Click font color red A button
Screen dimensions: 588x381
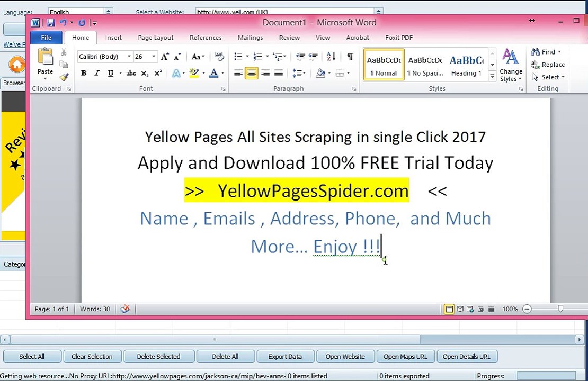point(214,73)
